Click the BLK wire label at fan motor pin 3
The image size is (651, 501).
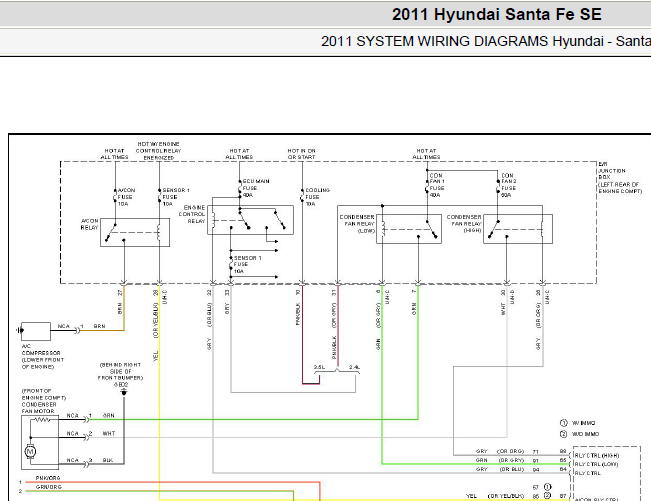tap(108, 460)
